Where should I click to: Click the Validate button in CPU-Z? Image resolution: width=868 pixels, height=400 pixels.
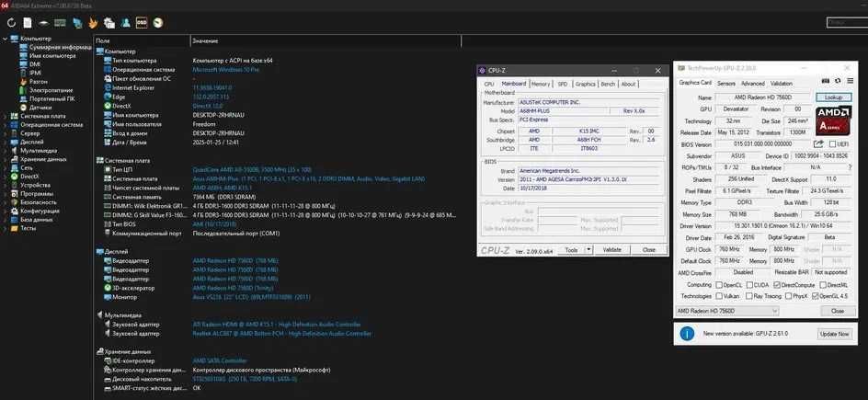[x=611, y=249]
